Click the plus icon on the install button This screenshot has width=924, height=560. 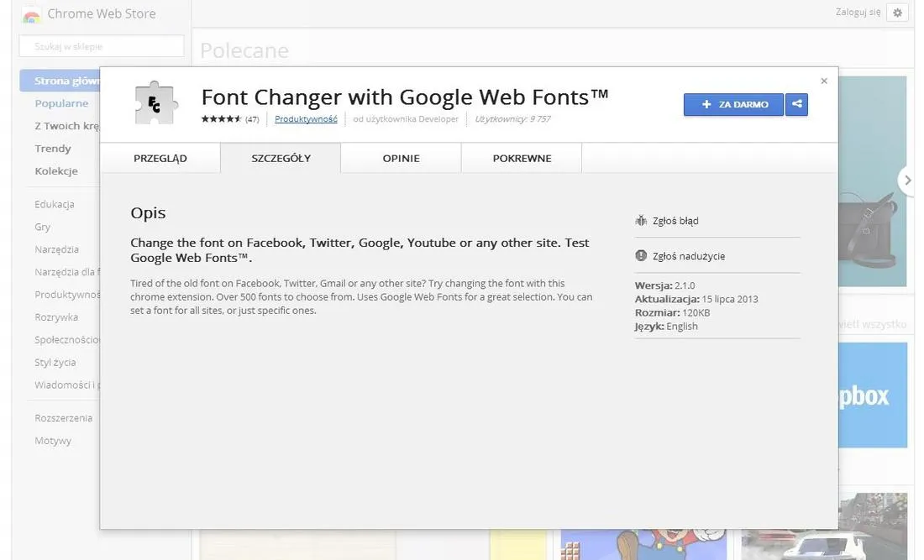point(706,104)
